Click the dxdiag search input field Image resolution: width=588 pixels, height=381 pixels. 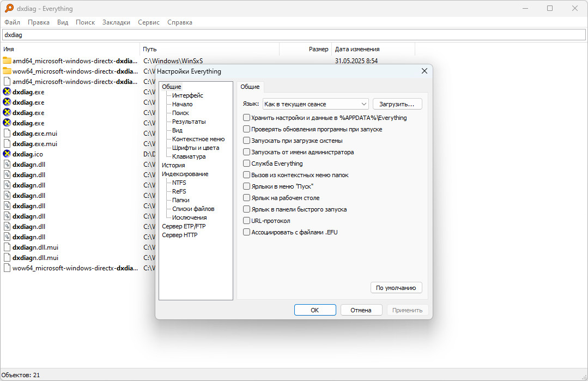[x=294, y=35]
